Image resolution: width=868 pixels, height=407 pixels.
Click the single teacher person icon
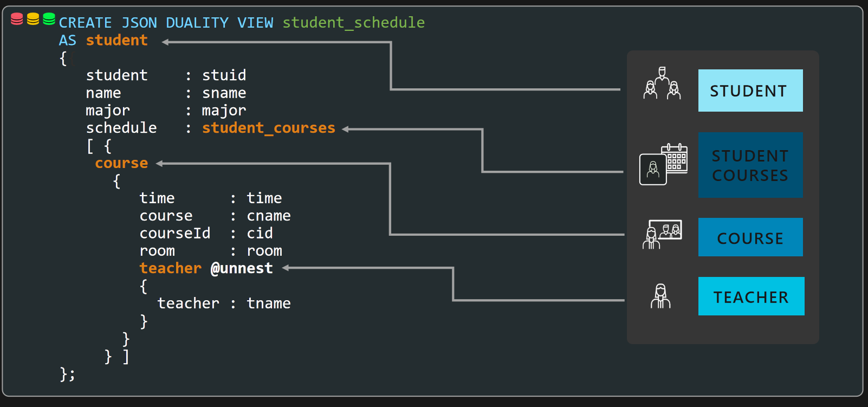660,296
